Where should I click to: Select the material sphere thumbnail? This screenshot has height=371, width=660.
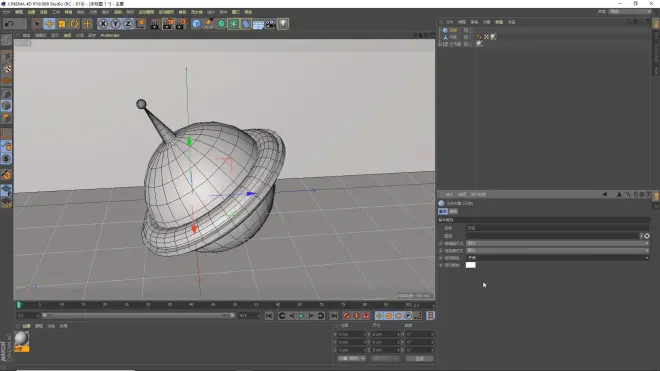21,339
